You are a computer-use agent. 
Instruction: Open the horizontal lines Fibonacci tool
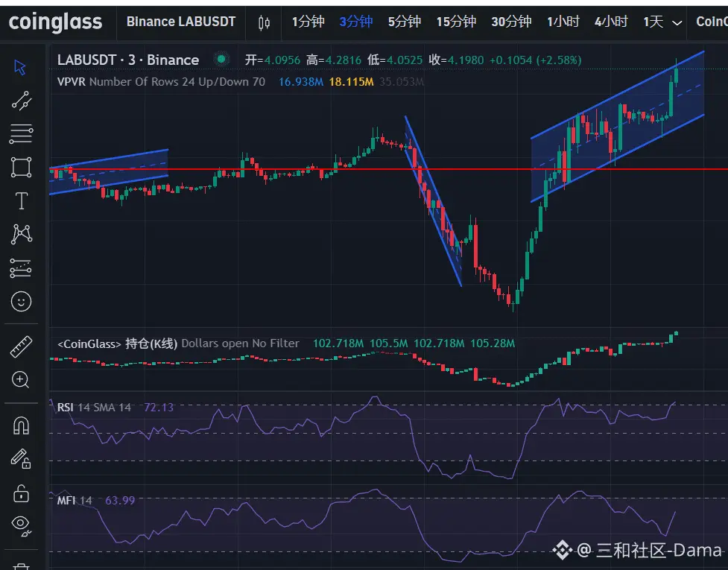tap(21, 134)
